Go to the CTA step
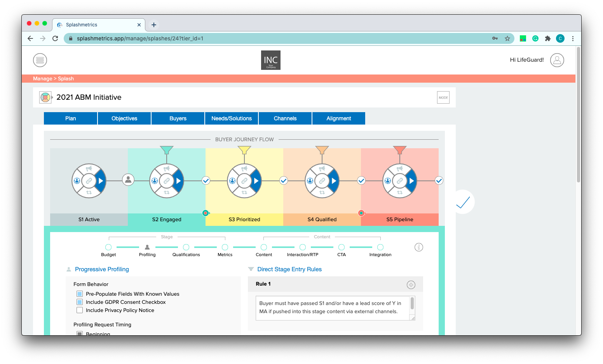The width and height of the screenshot is (603, 364). pos(342,247)
